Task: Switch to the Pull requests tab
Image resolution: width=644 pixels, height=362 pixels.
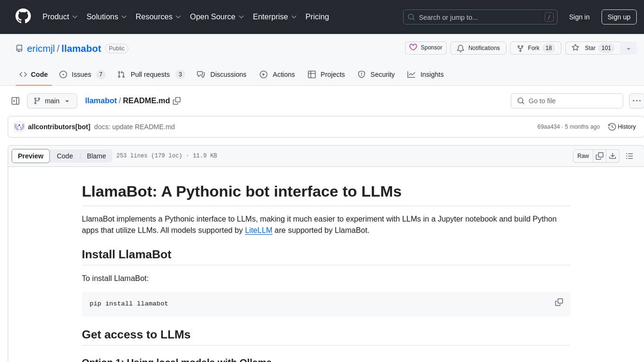Action: tap(151, 74)
